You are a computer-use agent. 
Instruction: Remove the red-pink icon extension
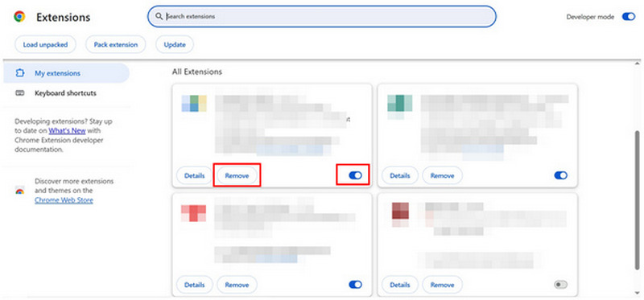pyautogui.click(x=237, y=285)
